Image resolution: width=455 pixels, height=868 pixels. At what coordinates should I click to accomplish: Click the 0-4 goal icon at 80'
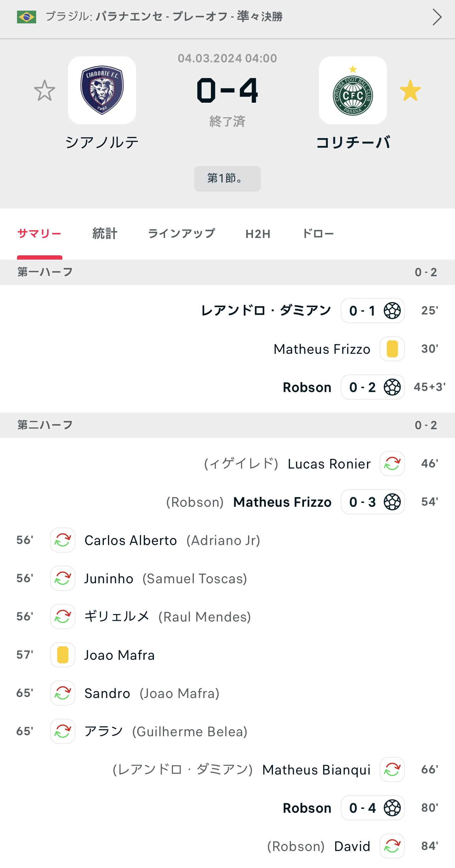click(392, 808)
